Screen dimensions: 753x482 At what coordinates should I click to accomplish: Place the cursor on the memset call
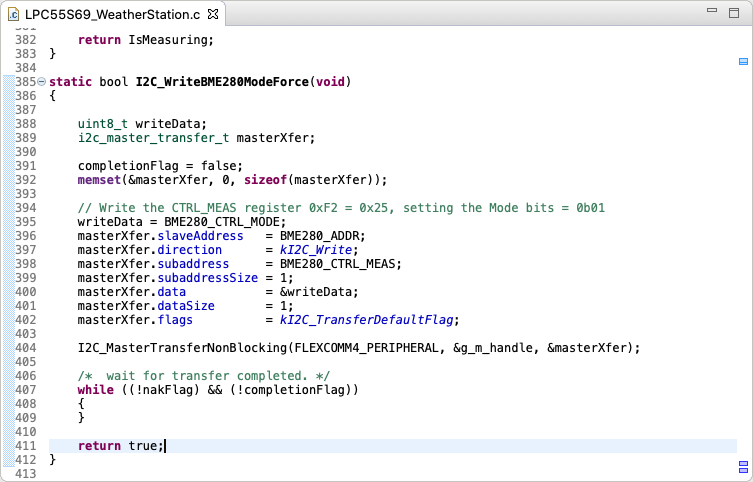(x=100, y=179)
